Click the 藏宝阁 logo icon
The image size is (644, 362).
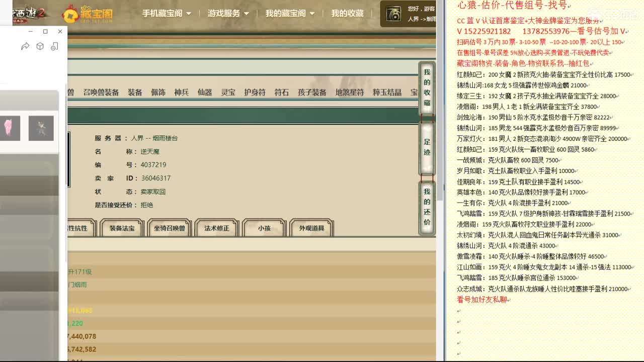87,14
